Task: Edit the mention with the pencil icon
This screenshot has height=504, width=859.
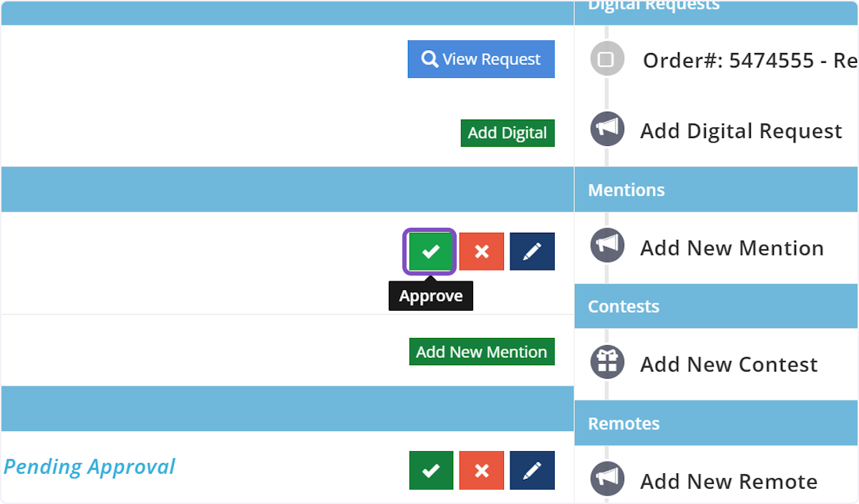Action: (532, 251)
